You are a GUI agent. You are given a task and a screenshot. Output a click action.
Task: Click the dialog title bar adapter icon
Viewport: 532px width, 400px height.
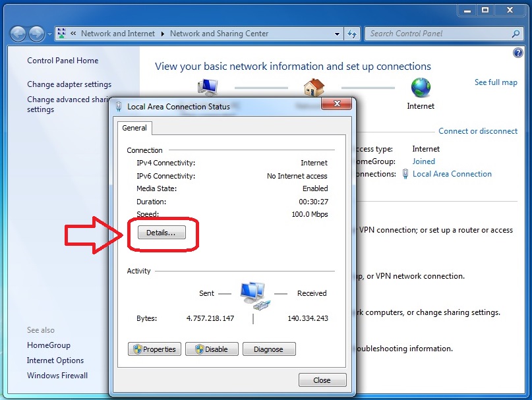[119, 107]
